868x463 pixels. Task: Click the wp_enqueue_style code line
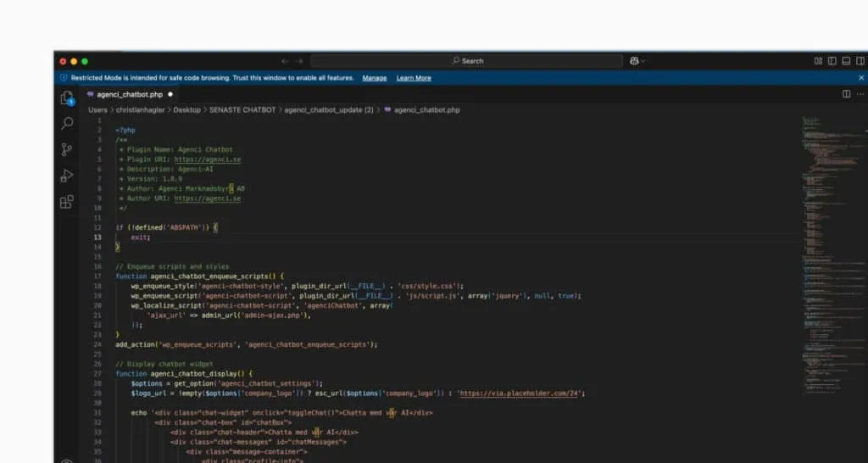(298, 287)
